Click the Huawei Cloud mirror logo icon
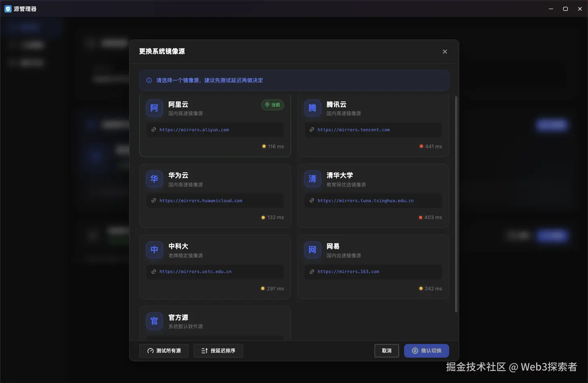This screenshot has height=383, width=588. tap(154, 179)
